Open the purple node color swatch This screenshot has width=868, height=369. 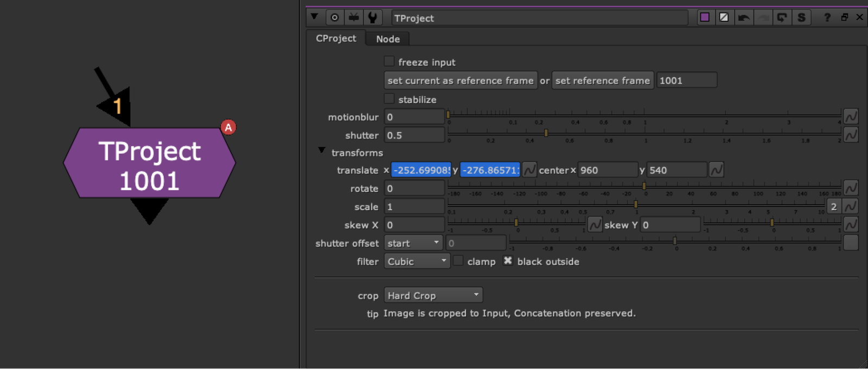[705, 17]
